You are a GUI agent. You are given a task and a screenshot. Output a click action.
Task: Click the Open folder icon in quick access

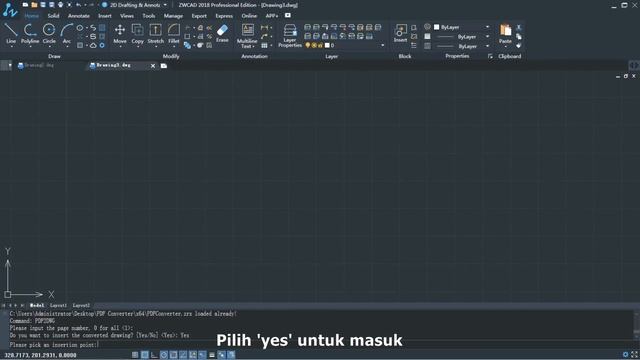click(x=34, y=5)
